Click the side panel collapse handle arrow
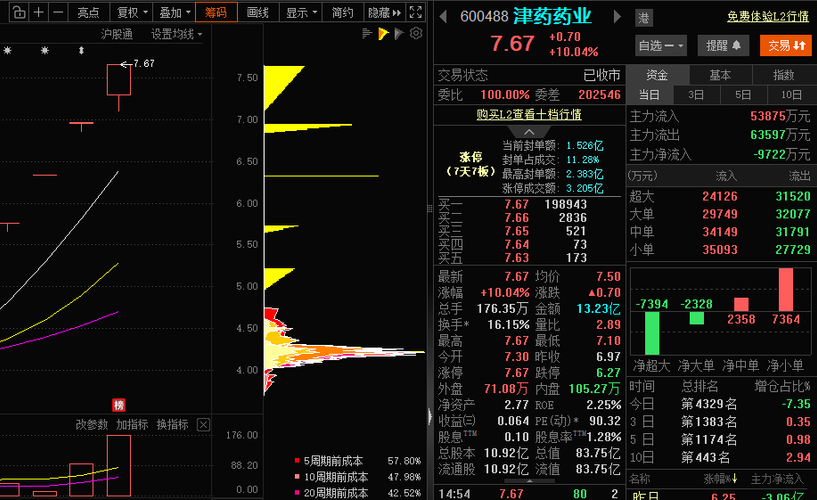This screenshot has height=500, width=817. pos(430,416)
